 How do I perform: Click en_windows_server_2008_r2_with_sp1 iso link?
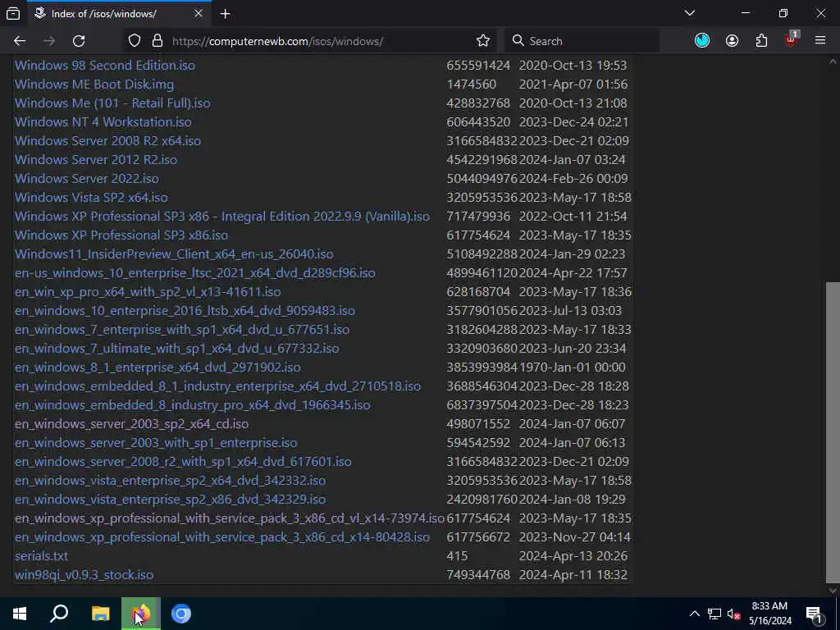183,461
